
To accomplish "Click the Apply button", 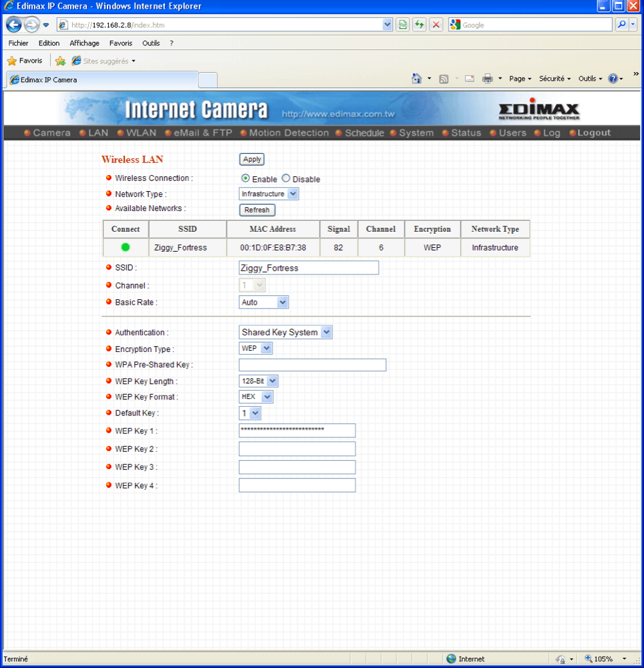I will click(x=252, y=160).
